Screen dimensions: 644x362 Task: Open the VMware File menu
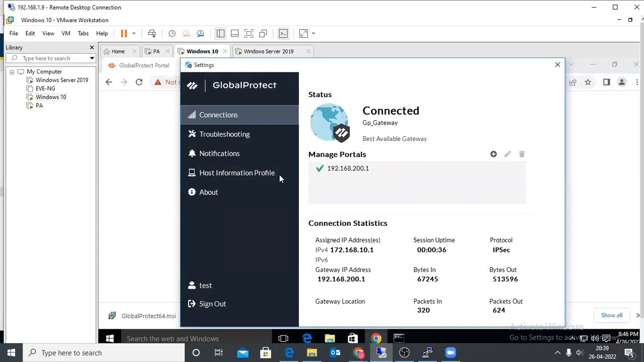pyautogui.click(x=14, y=34)
